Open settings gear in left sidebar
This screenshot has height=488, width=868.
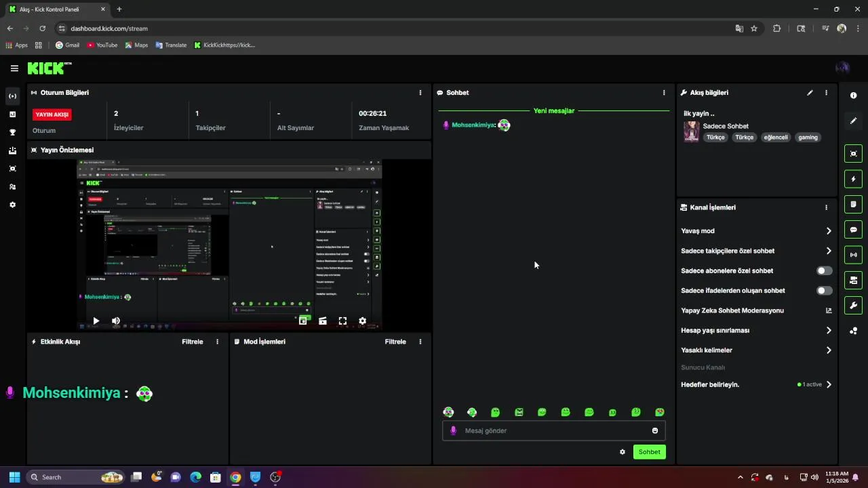coord(12,205)
